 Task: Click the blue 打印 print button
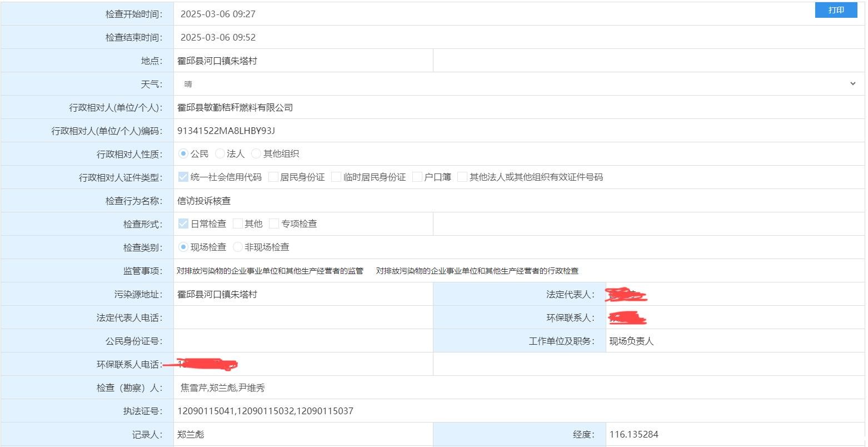(x=836, y=10)
